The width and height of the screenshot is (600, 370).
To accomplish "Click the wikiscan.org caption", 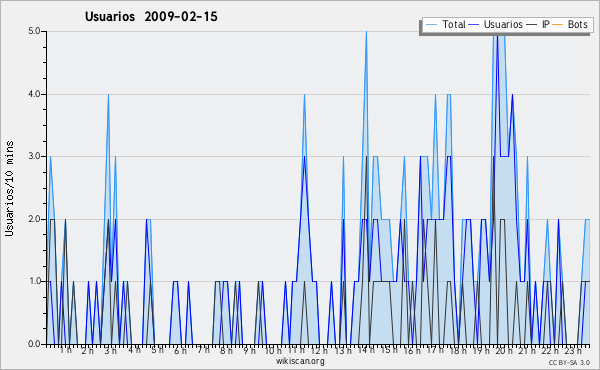I will coord(300,361).
